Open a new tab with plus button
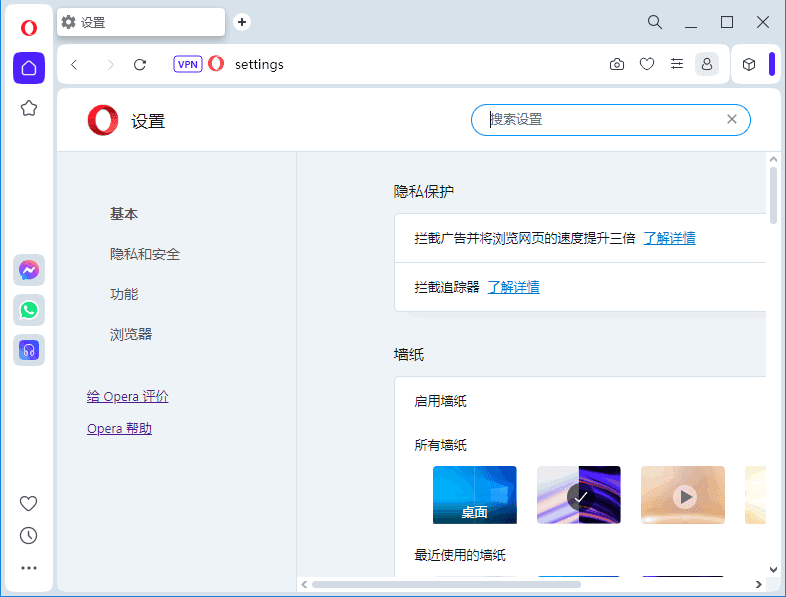786x597 pixels. [242, 22]
